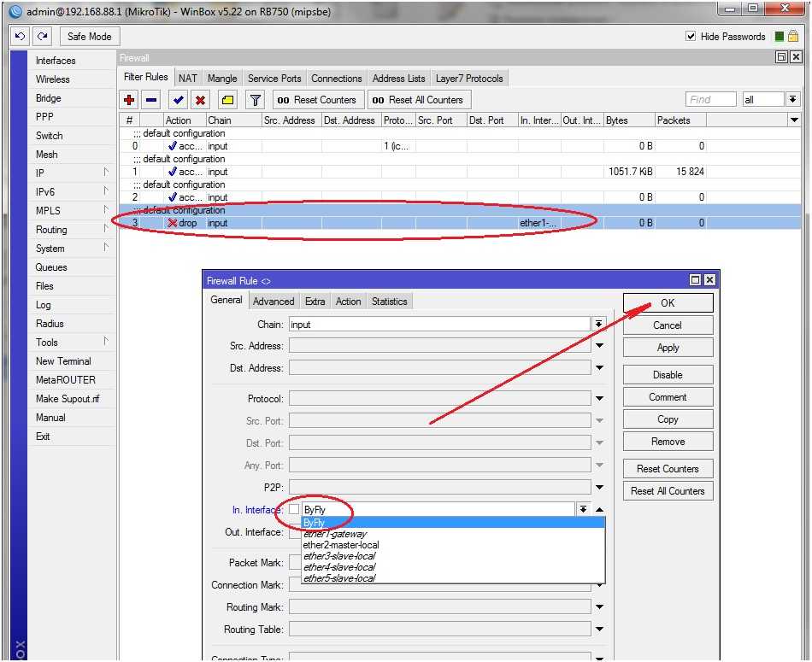The image size is (812, 662).
Task: Switch to the NAT tab
Action: click(x=187, y=78)
